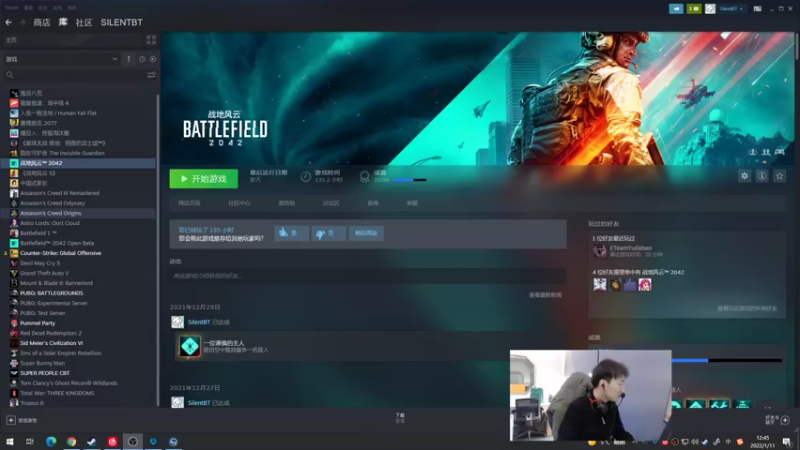Click the playtime clock icon
The image size is (800, 450).
pyautogui.click(x=305, y=177)
